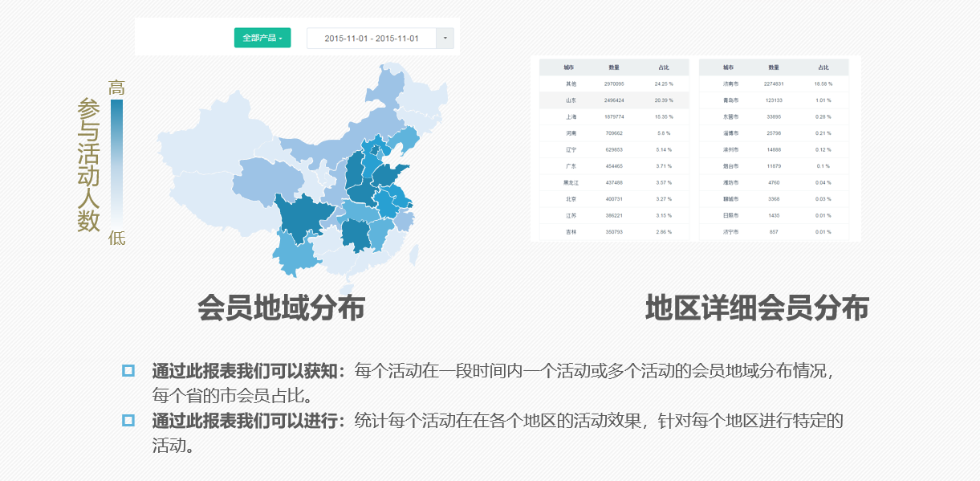This screenshot has width=980, height=481.
Task: Open the 全部产品 product dropdown
Action: click(x=262, y=38)
